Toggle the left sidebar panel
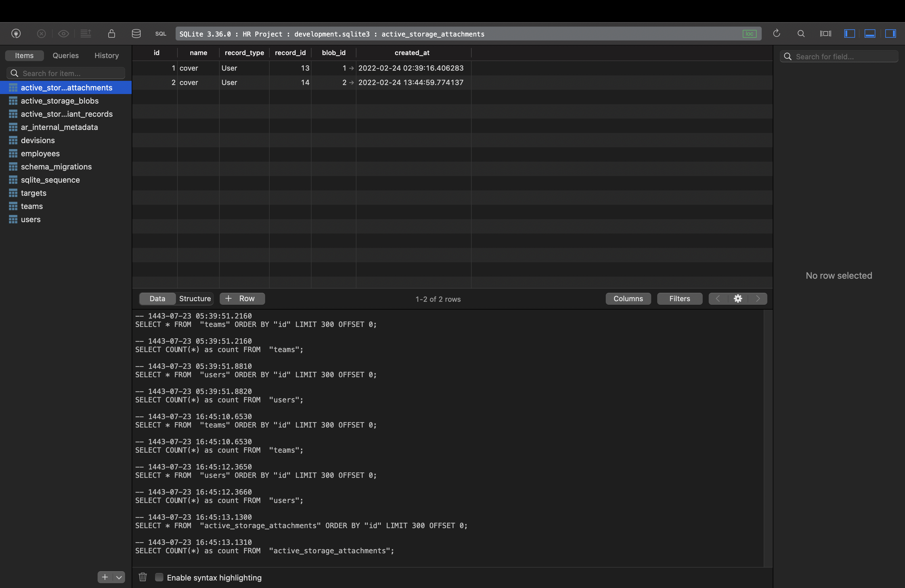Viewport: 905px width, 588px height. point(849,34)
